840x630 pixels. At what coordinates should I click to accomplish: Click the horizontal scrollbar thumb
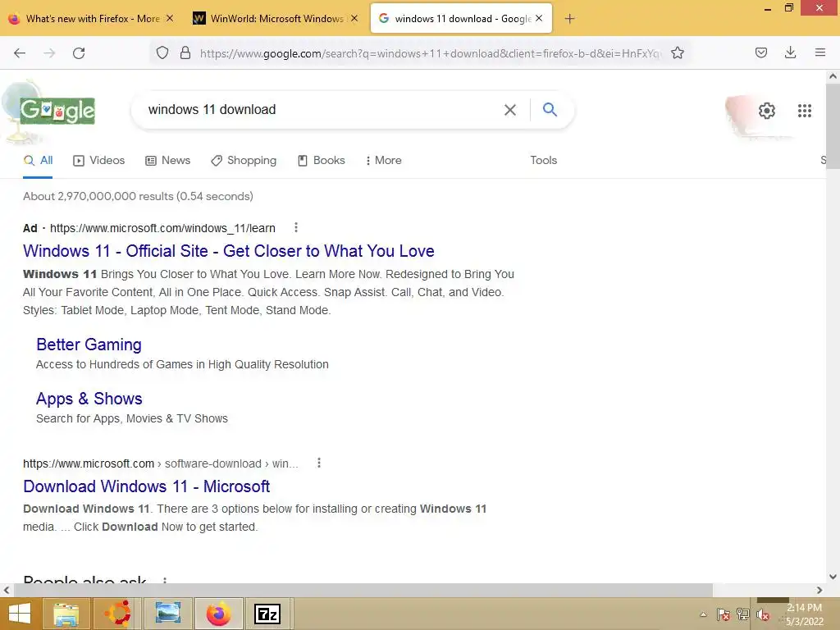pyautogui.click(x=363, y=590)
